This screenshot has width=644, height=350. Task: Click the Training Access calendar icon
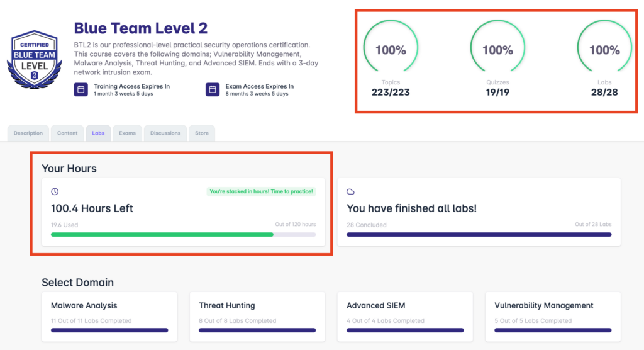click(x=81, y=89)
